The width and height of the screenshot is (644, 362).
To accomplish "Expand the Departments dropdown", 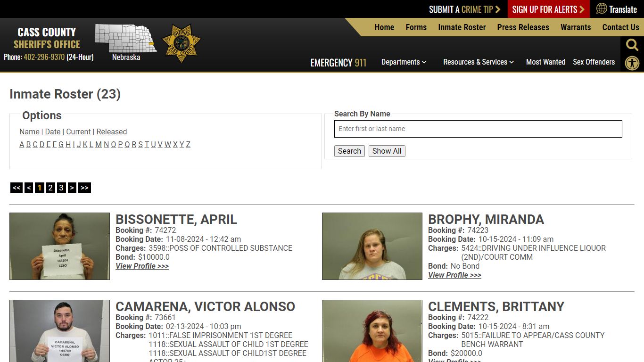I will [404, 62].
